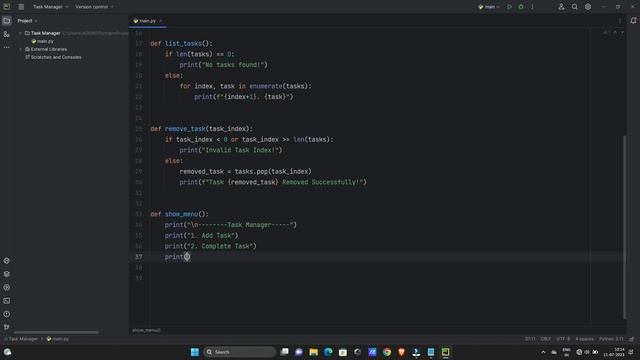Click in the Windows taskbar Search box
640x360 pixels.
pos(240,352)
